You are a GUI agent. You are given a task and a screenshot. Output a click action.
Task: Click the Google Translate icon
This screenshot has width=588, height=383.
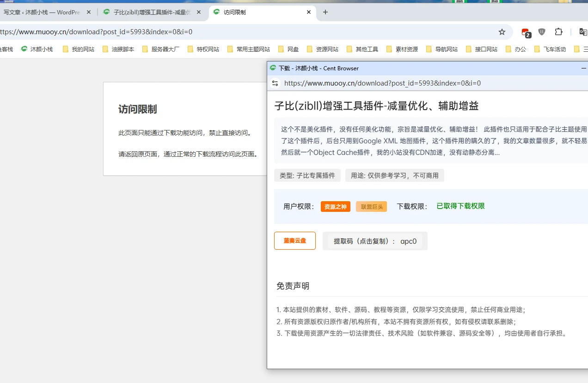click(583, 32)
